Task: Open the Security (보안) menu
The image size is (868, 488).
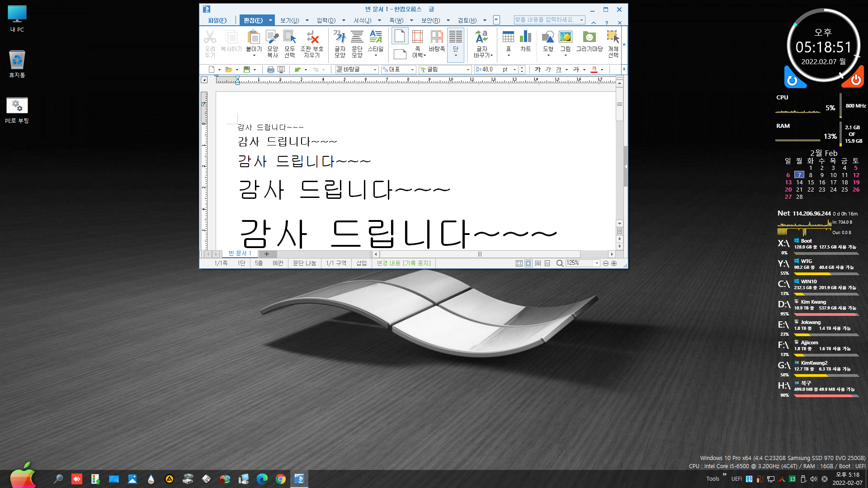Action: click(430, 20)
